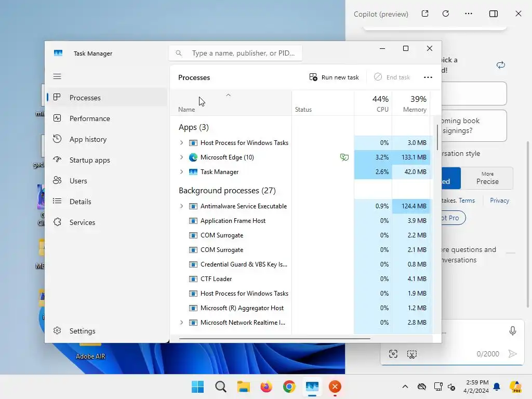
Task: Open the App history page
Action: [x=107, y=139]
